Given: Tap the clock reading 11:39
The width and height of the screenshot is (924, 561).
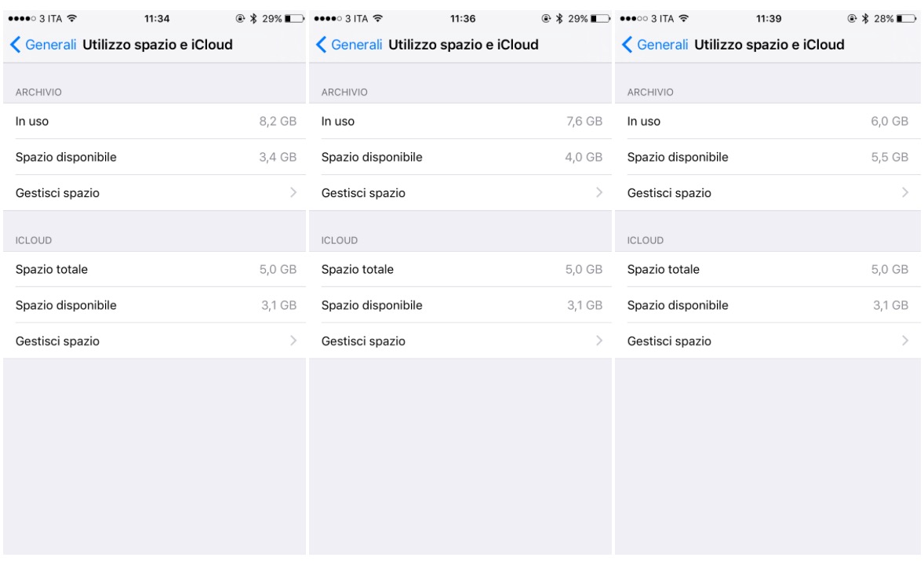Looking at the screenshot, I should pos(769,18).
